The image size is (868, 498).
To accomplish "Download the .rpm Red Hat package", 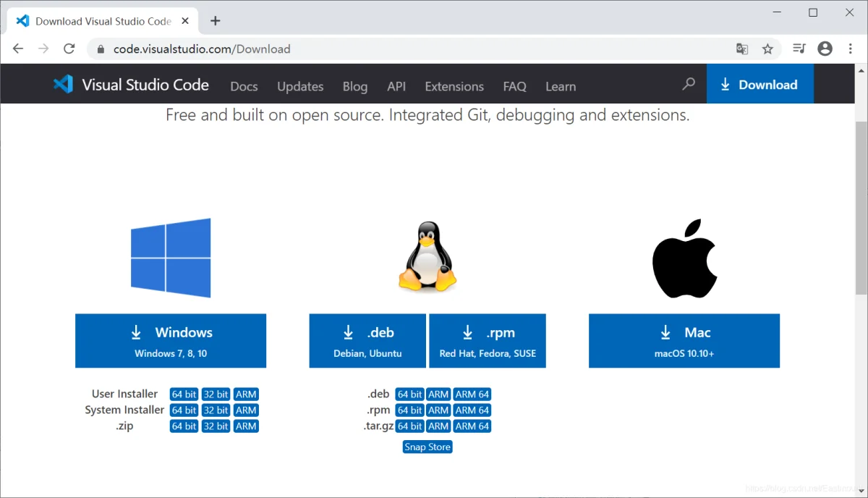I will click(x=488, y=340).
